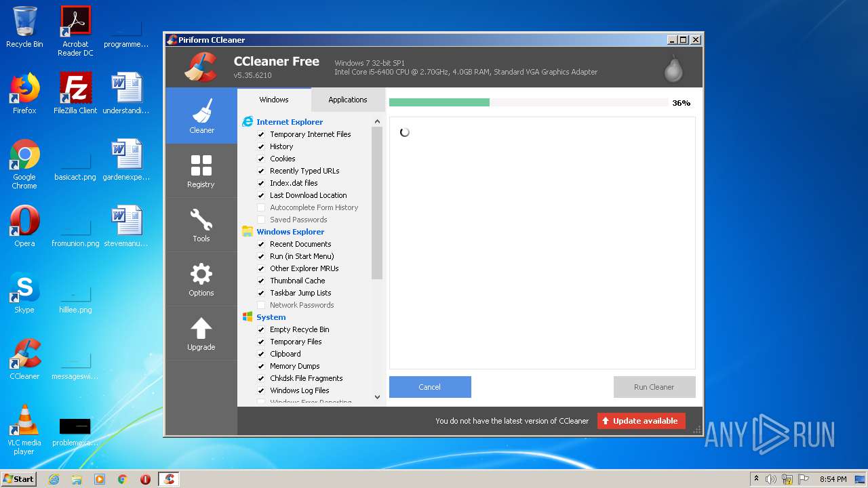Screen dimensions: 868x488
Task: Open VLC media player desktop shortcut
Action: [24, 430]
